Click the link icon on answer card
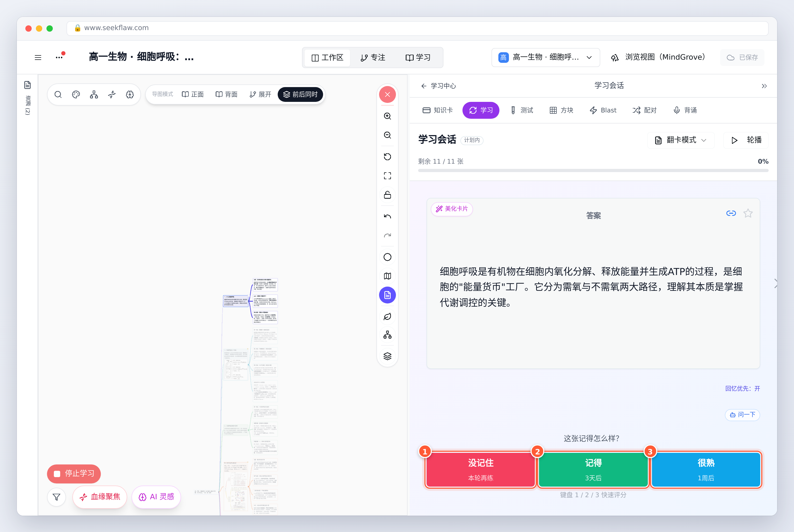 click(731, 213)
